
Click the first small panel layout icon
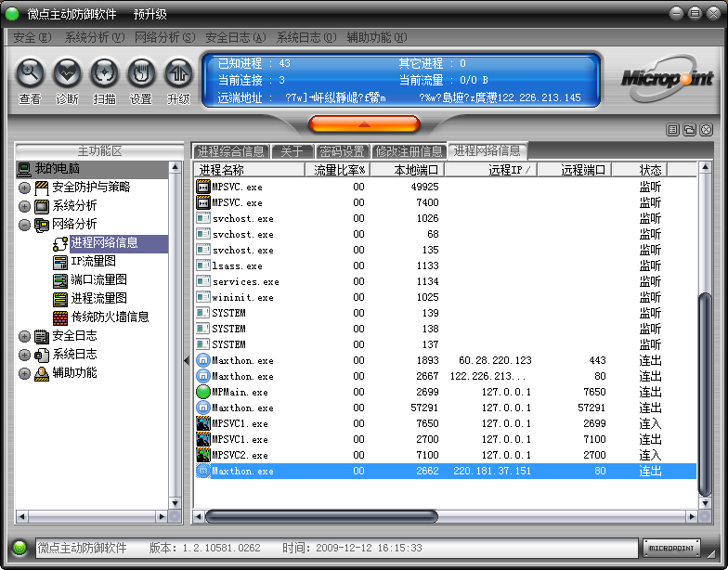(x=672, y=130)
